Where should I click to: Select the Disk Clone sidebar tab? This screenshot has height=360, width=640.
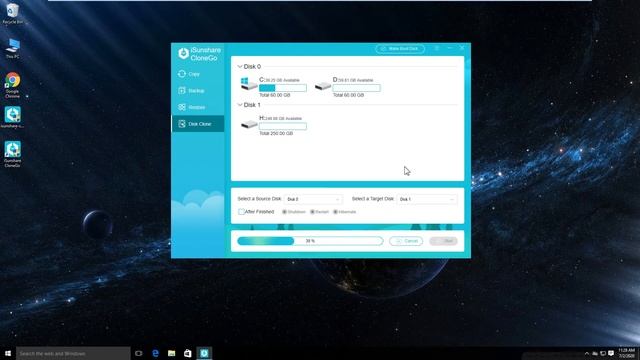click(198, 124)
